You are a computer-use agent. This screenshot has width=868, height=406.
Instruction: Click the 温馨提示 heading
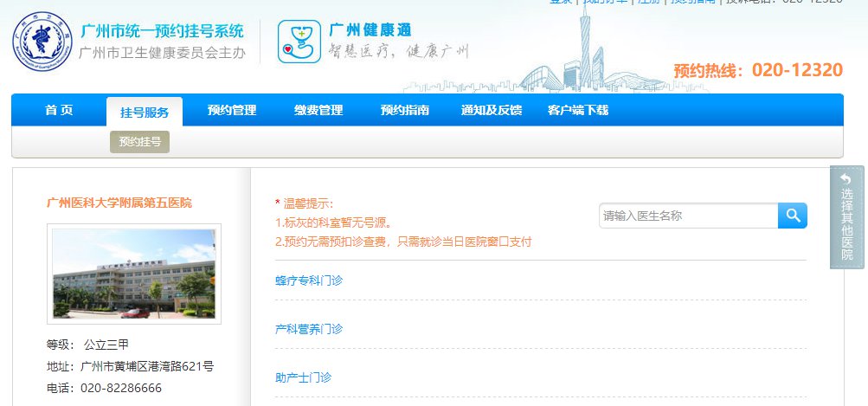(305, 203)
